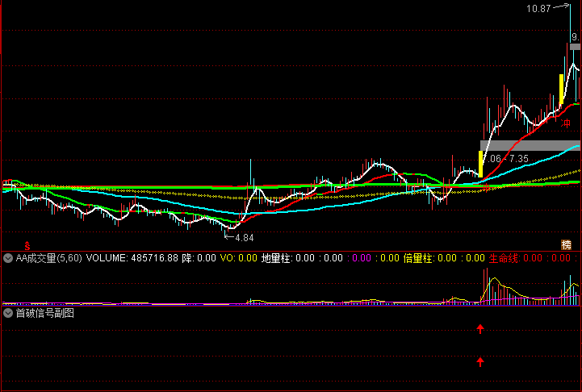This screenshot has height=392, width=582.
Task: Select the yellow candle above the 冲 marker
Action: click(562, 89)
